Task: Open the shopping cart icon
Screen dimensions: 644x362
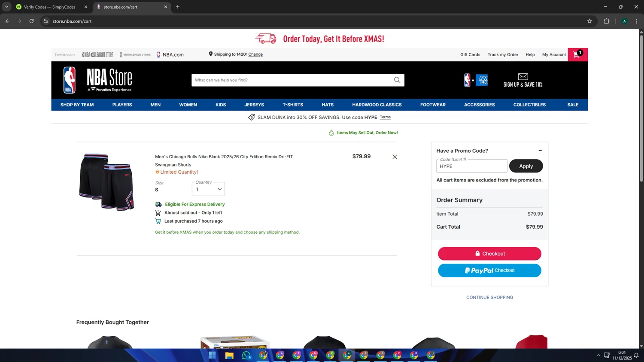Action: (577, 54)
